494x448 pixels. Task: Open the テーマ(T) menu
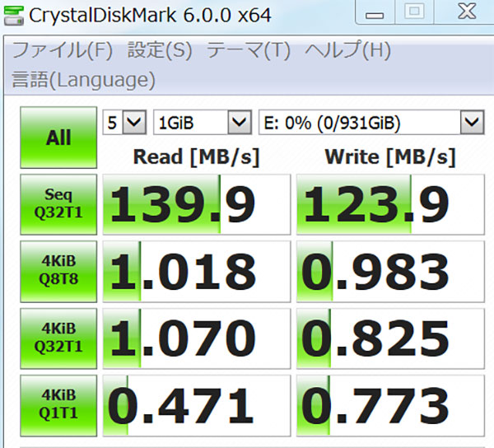(249, 50)
